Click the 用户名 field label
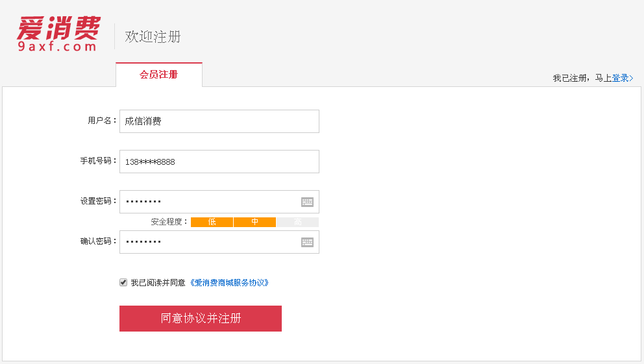 point(102,121)
